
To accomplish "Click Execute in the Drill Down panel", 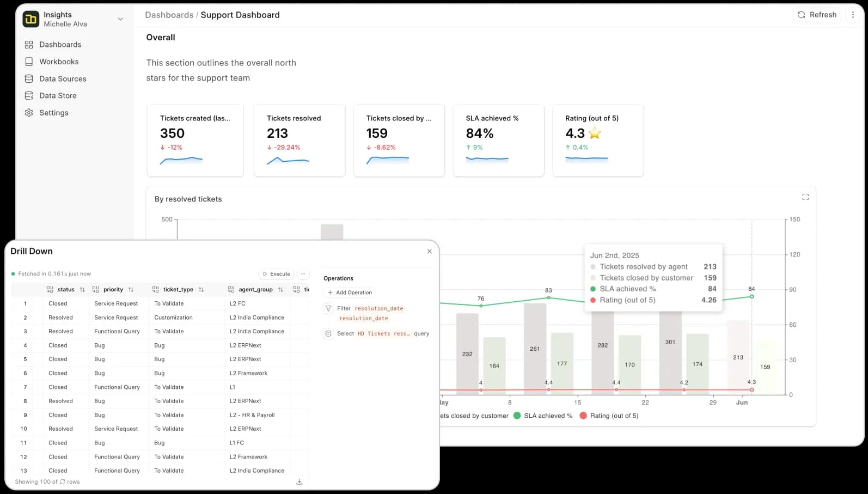I will [x=276, y=274].
